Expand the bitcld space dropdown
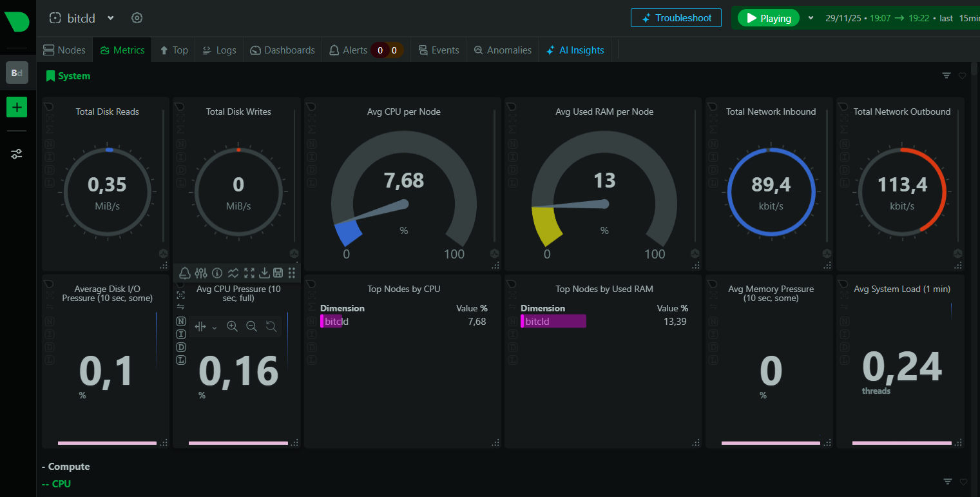This screenshot has height=497, width=980. [110, 18]
